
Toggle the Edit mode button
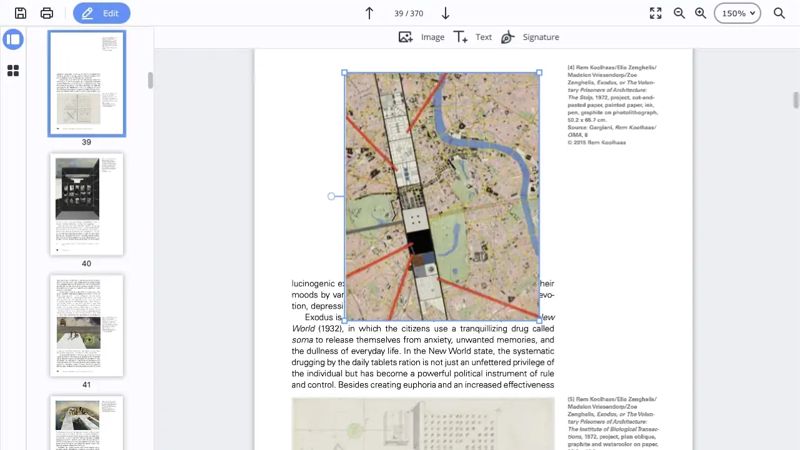tap(102, 13)
